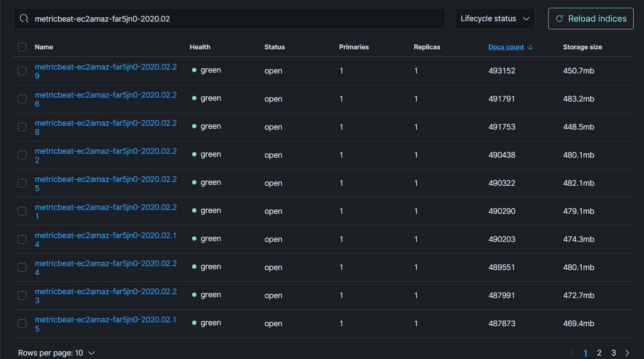Viewport: 644px width, 359px height.
Task: Click the docs count value 490438
Action: pos(502,155)
